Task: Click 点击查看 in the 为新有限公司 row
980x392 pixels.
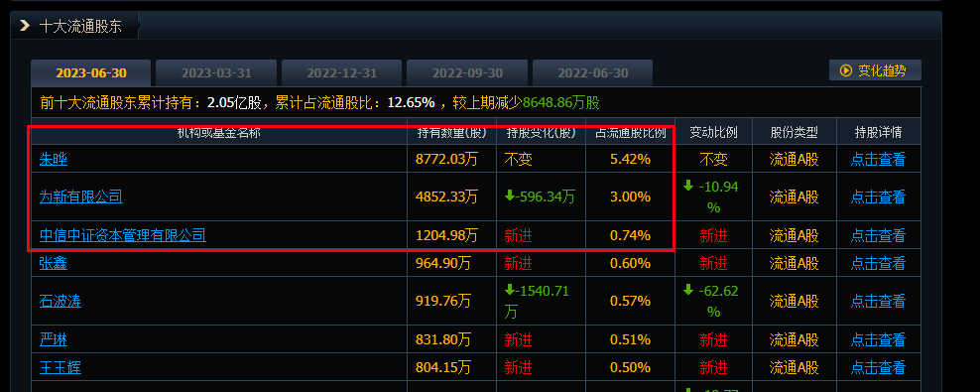Action: click(x=878, y=196)
